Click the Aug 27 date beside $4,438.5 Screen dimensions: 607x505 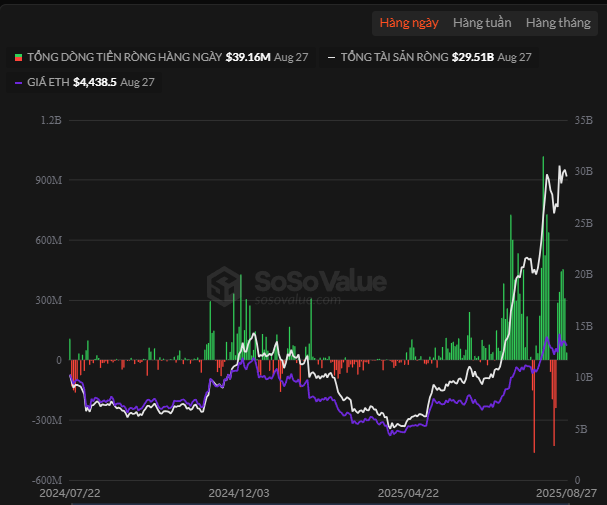(137, 82)
